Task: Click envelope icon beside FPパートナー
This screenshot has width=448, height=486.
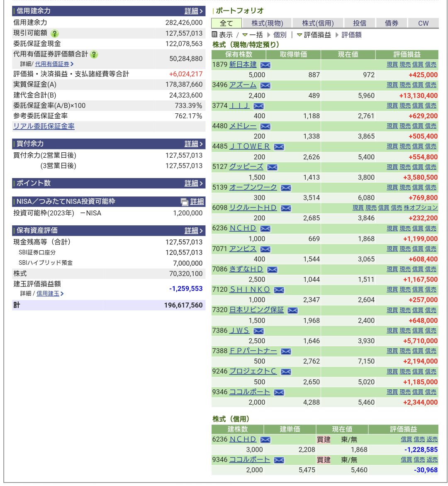Action: (286, 352)
